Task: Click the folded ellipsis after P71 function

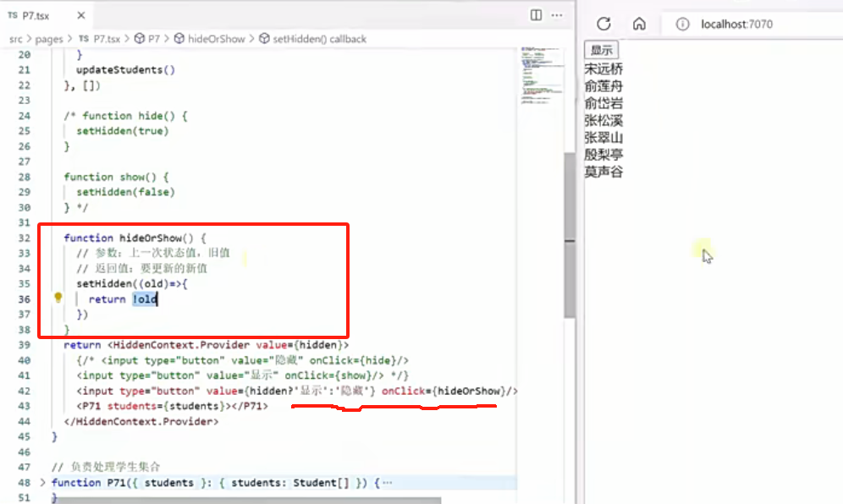Action: 387,483
